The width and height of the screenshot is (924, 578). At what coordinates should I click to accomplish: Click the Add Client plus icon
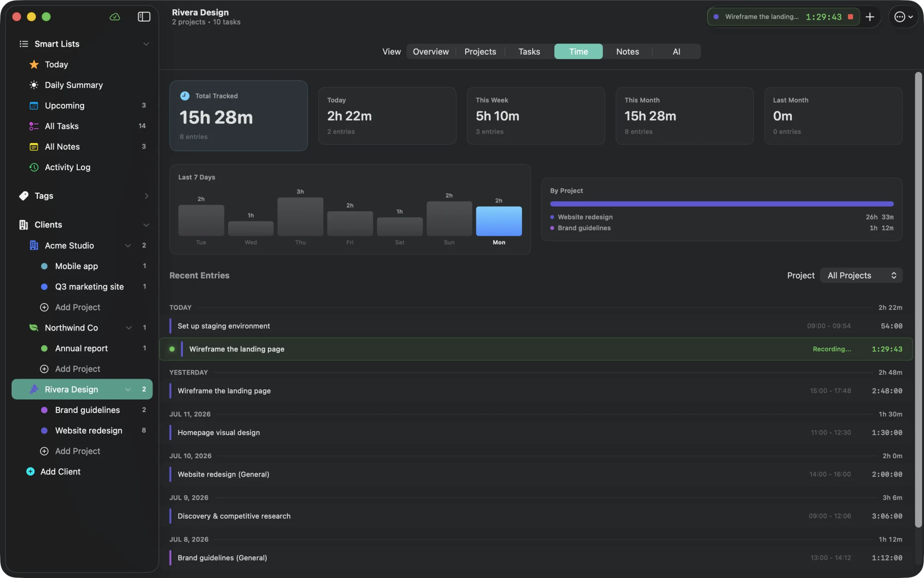(30, 472)
